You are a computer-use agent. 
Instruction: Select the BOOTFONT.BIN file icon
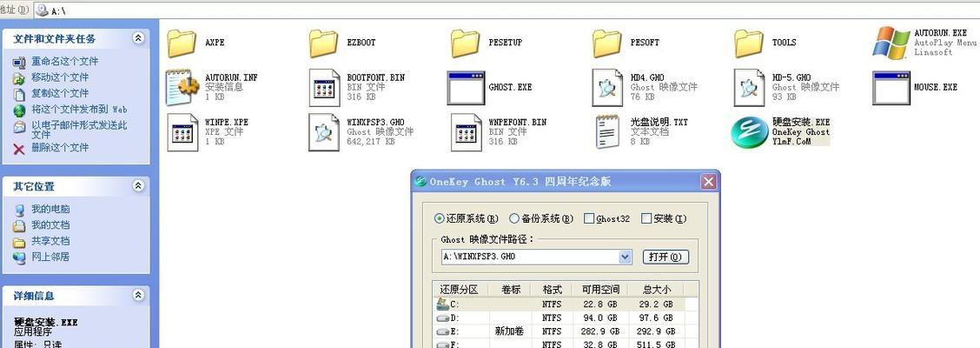[x=324, y=88]
